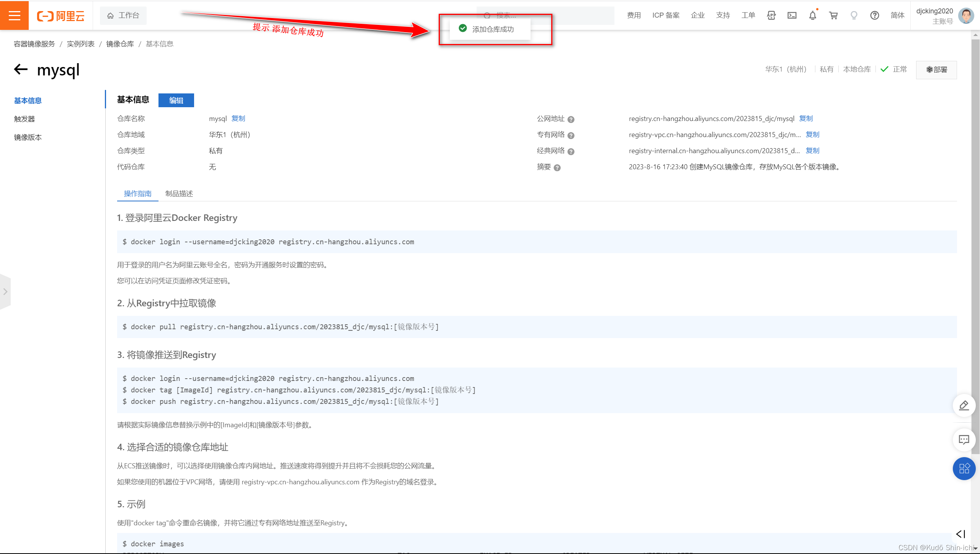
Task: Select 镜像版本 in the sidebar
Action: [x=28, y=137]
